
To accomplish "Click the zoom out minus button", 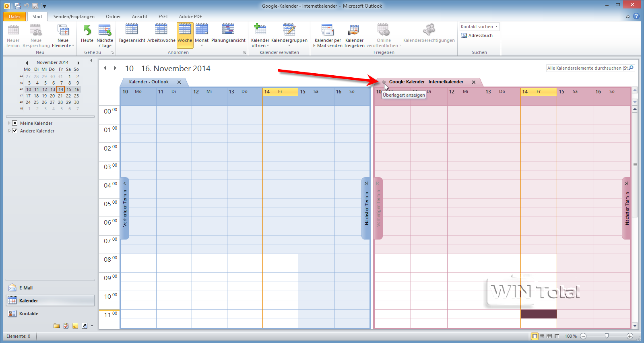I will coord(583,336).
